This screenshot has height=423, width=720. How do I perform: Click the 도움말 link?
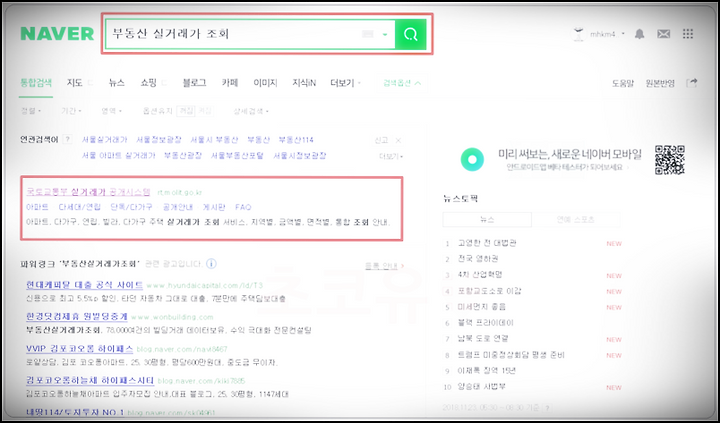[x=623, y=84]
